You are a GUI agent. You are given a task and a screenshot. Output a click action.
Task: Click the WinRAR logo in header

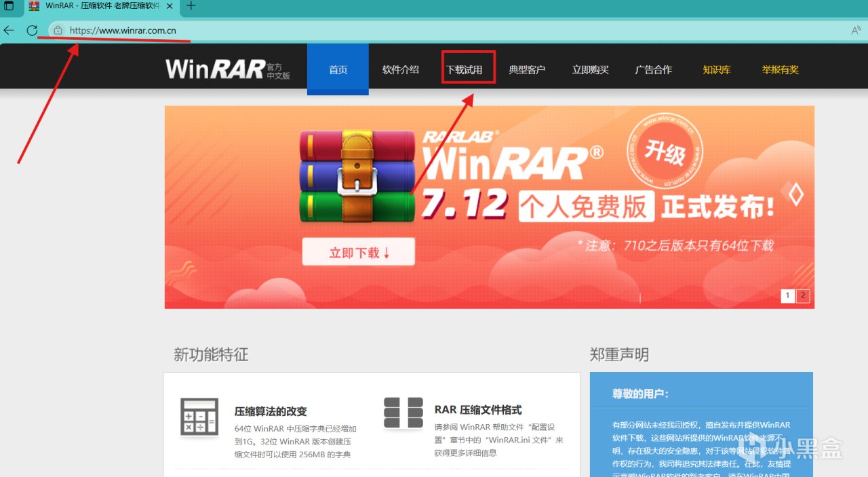click(228, 69)
